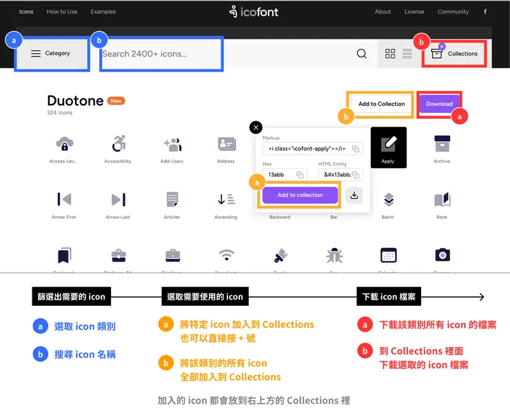Select the Brush icon
The height and width of the screenshot is (420, 510).
point(280,256)
